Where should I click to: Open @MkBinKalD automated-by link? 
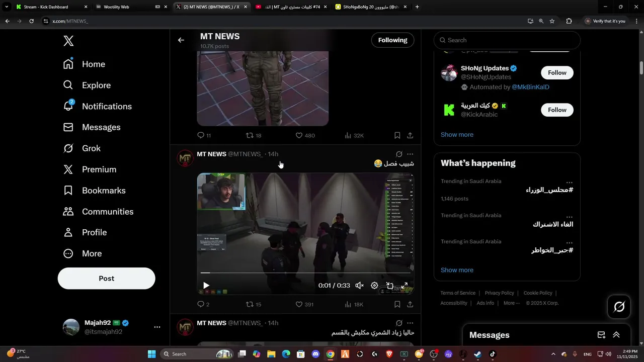click(x=530, y=87)
